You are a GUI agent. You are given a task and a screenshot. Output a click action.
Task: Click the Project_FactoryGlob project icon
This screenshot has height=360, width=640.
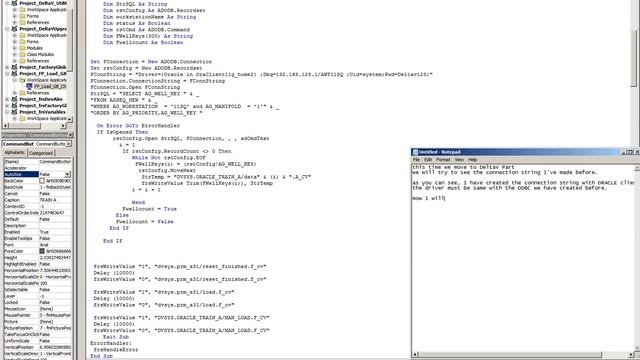click(15, 67)
